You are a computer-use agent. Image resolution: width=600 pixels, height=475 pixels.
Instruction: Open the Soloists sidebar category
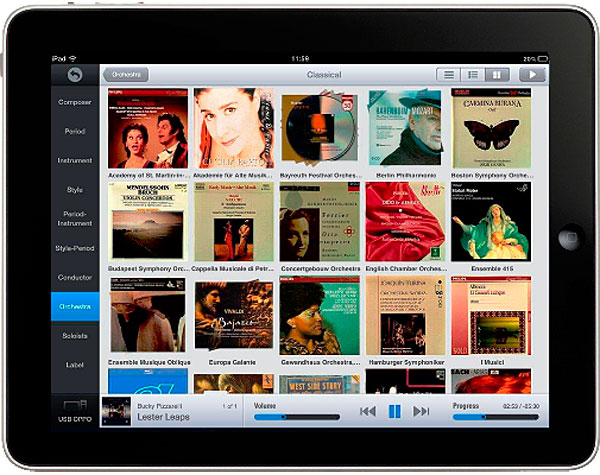coord(75,336)
